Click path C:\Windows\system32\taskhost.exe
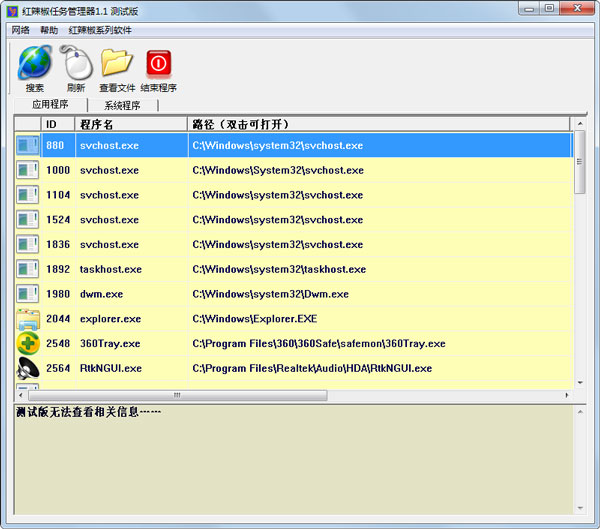The height and width of the screenshot is (529, 600). [x=279, y=269]
